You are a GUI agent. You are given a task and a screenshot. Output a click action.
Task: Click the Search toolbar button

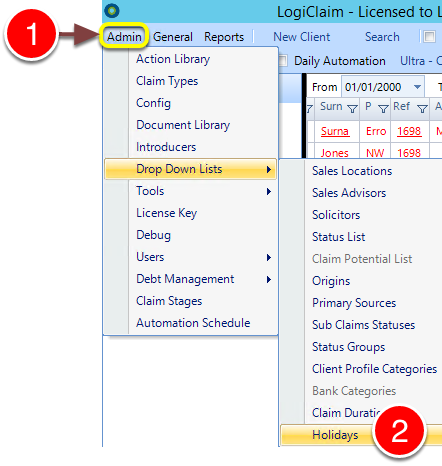click(x=382, y=37)
